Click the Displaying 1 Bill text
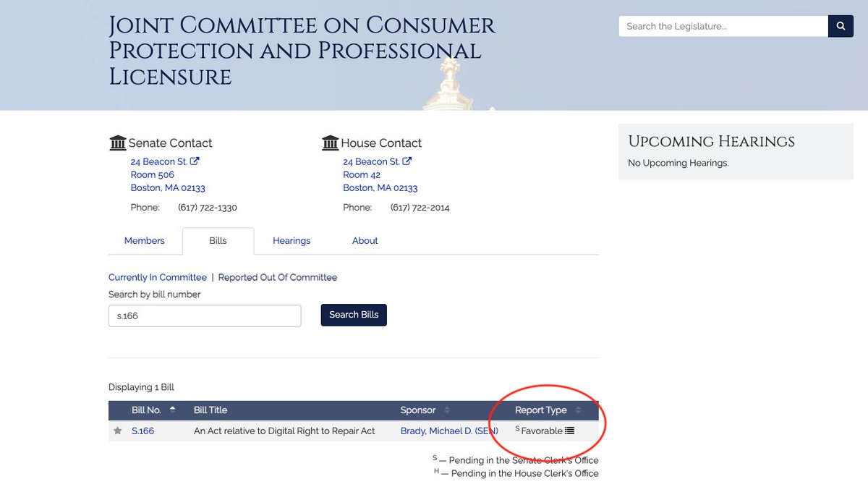 coord(142,387)
